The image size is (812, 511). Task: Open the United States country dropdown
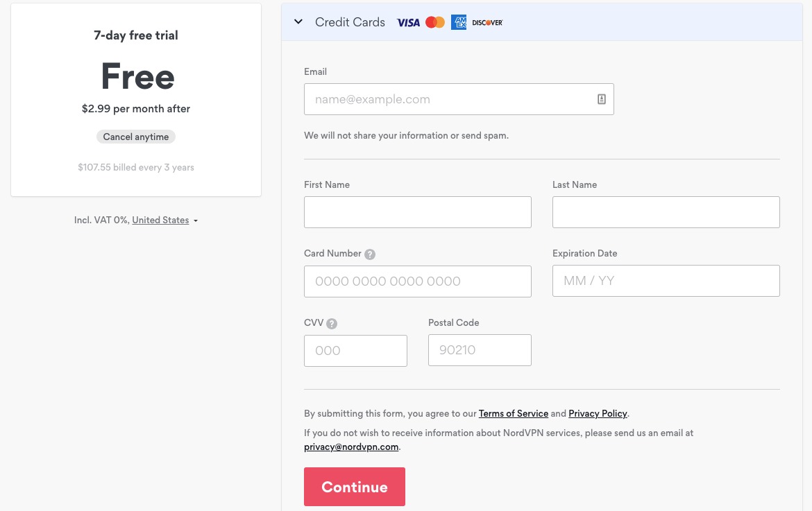pos(160,220)
